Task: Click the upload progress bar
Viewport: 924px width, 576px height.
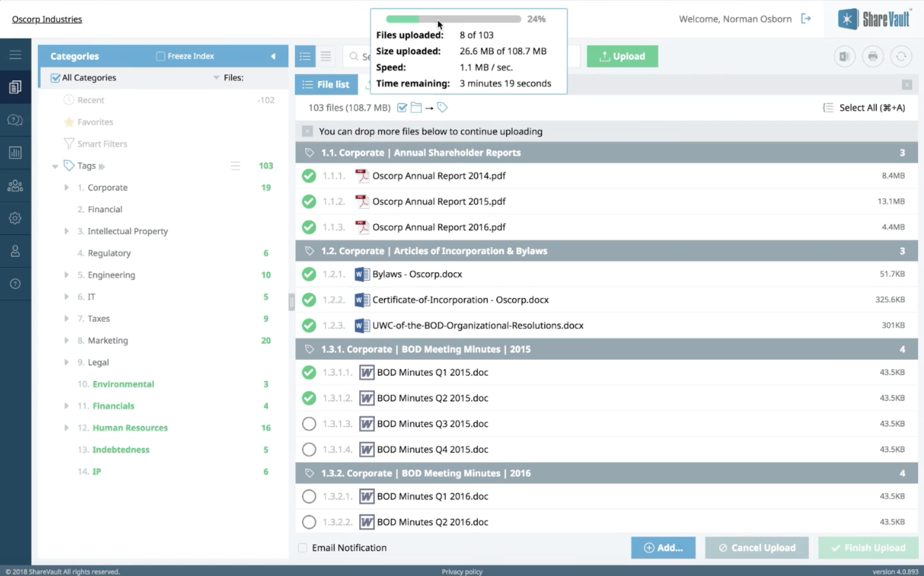Action: [453, 19]
